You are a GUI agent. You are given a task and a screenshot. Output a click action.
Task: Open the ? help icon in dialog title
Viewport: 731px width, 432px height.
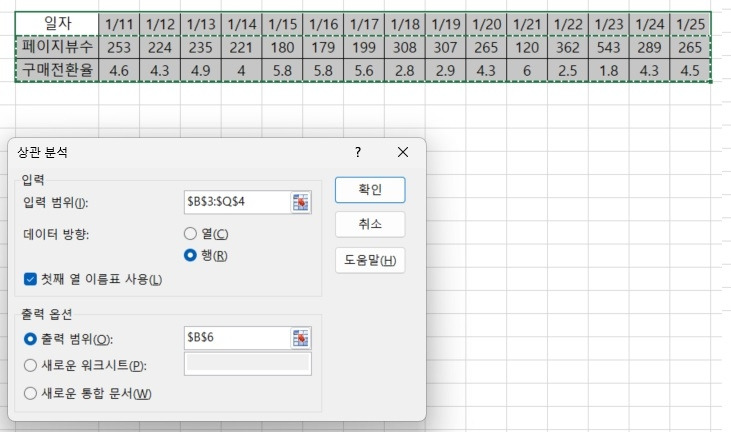click(358, 152)
